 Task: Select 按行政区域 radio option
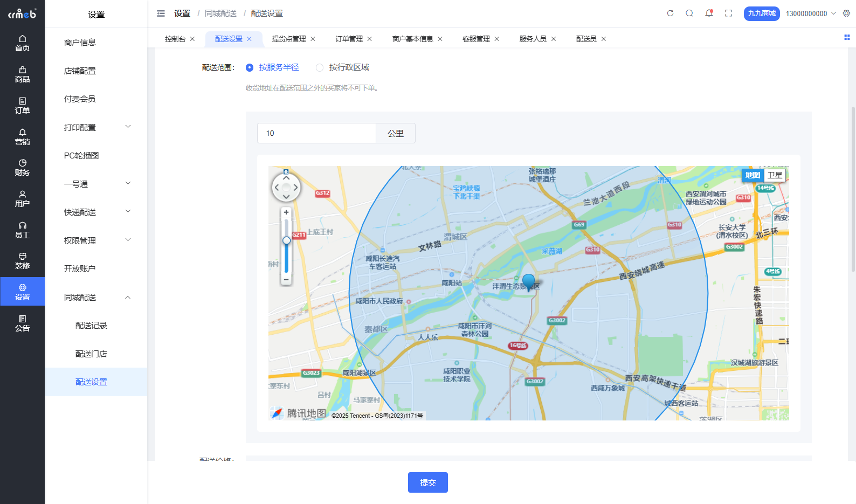[x=343, y=67]
